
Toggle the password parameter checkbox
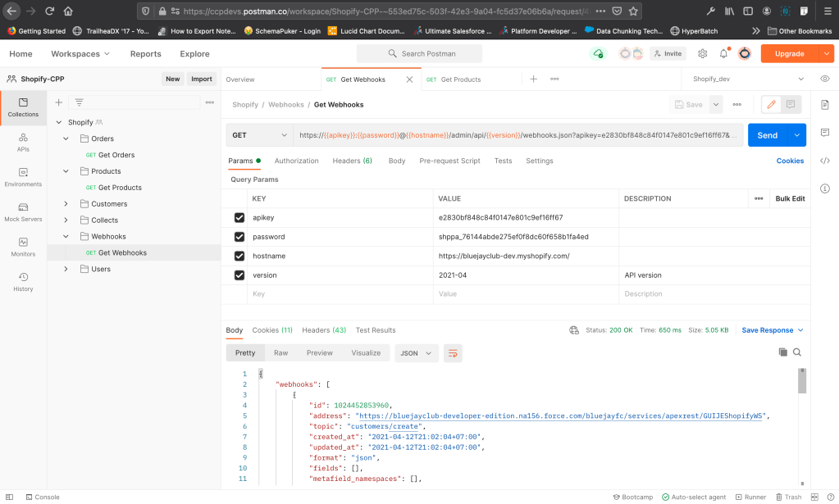click(x=239, y=237)
